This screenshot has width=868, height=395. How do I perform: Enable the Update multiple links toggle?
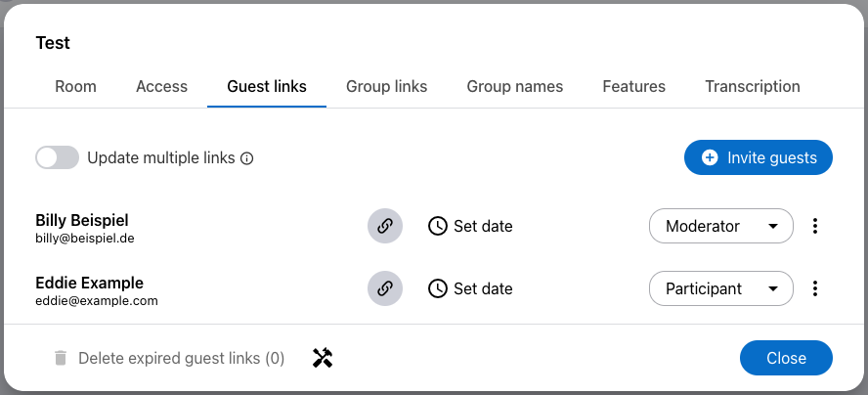57,157
